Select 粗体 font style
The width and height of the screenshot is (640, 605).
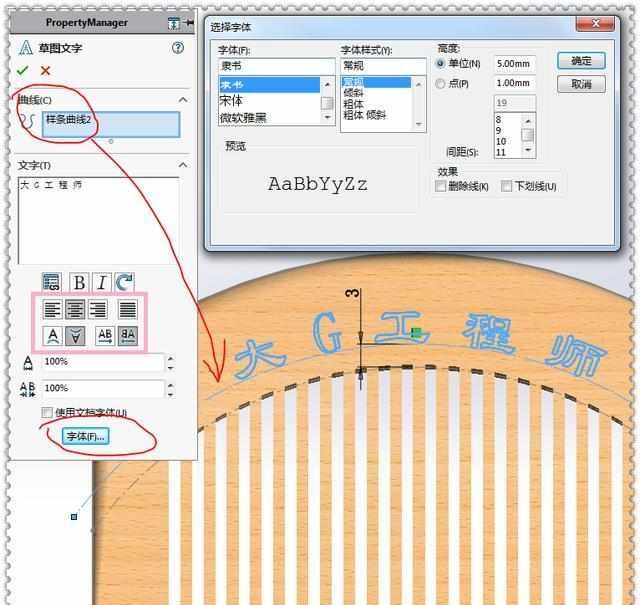click(376, 104)
